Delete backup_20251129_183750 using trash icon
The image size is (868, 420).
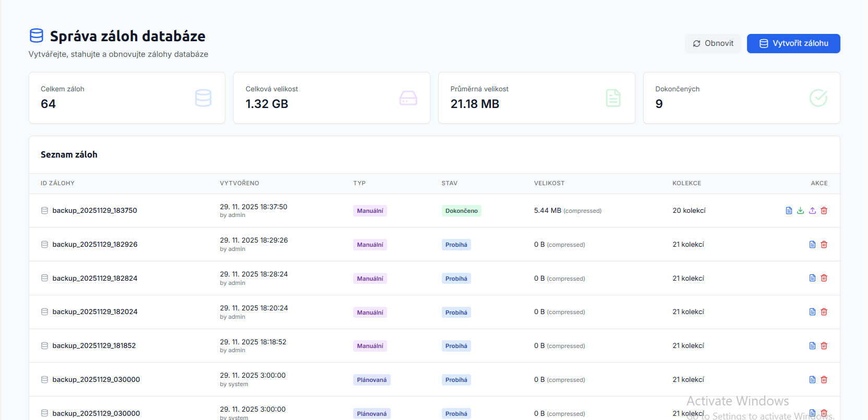tap(824, 211)
